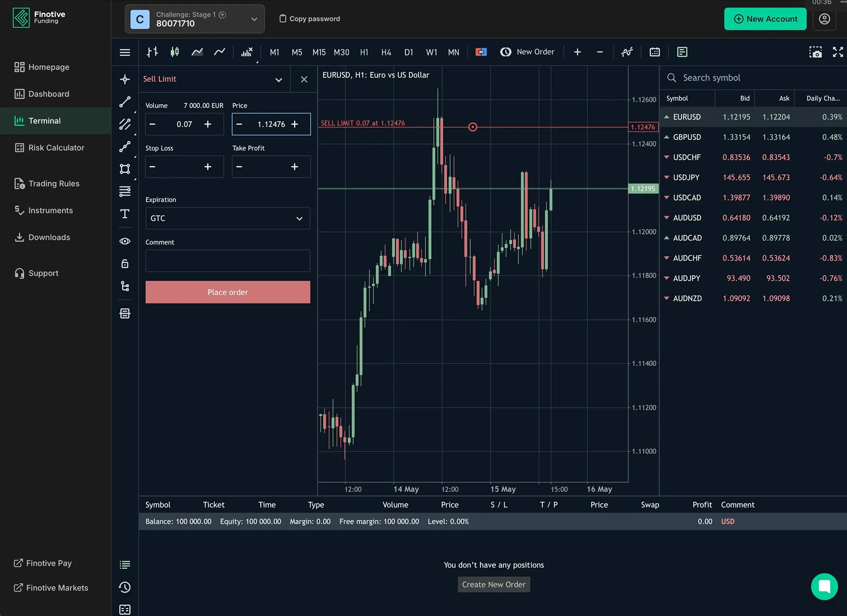The height and width of the screenshot is (616, 847).
Task: Open the indicators list icon
Action: (627, 52)
